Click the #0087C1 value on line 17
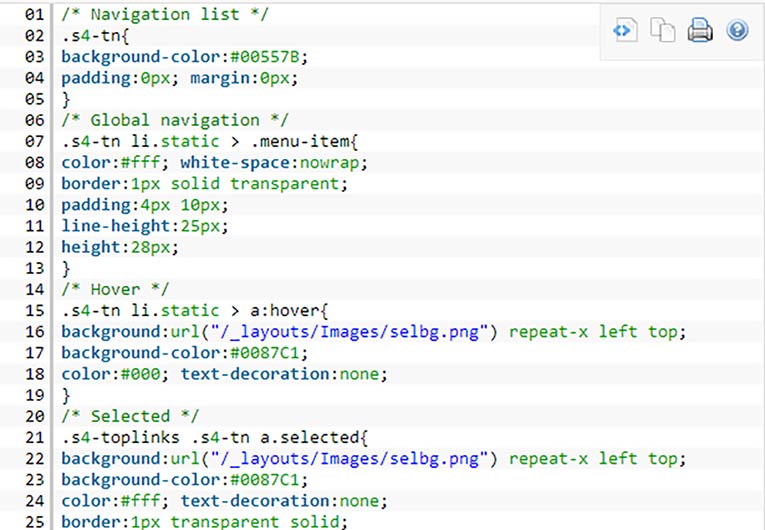Viewport: 765px width, 530px height. (x=264, y=353)
